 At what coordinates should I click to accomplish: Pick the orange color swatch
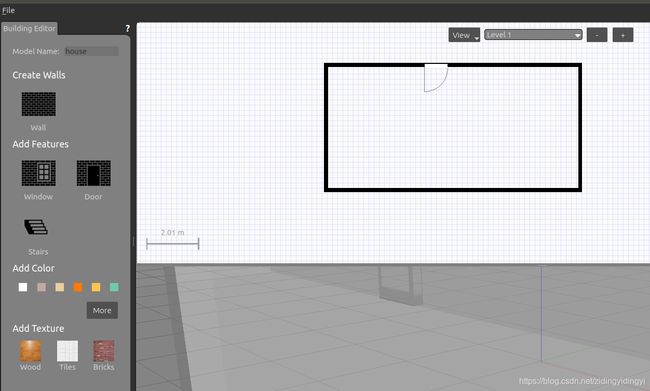click(78, 287)
